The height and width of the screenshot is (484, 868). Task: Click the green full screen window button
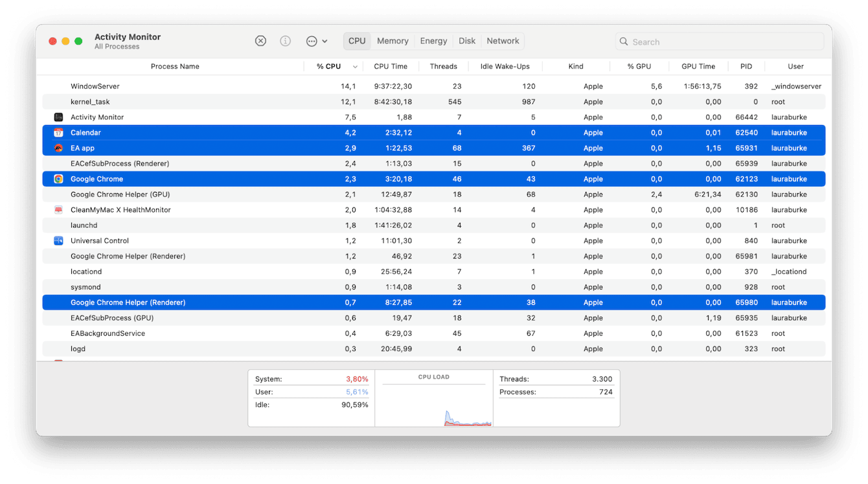[78, 41]
